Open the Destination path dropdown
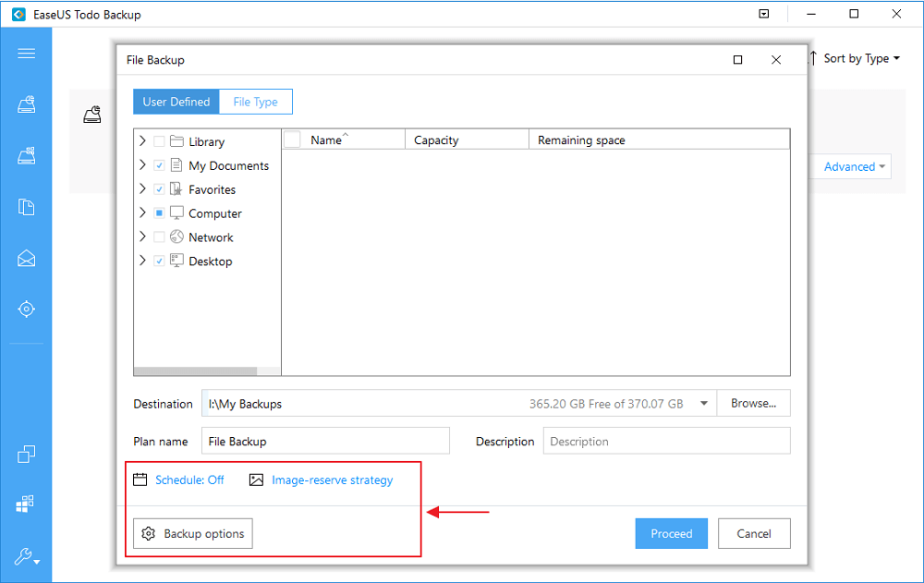This screenshot has height=583, width=924. click(704, 404)
